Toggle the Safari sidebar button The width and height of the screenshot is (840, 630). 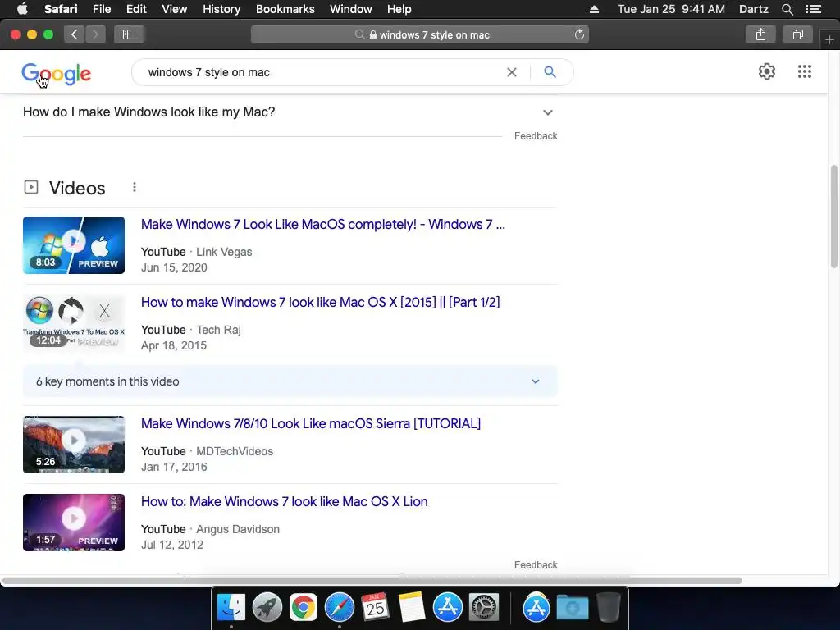[129, 34]
